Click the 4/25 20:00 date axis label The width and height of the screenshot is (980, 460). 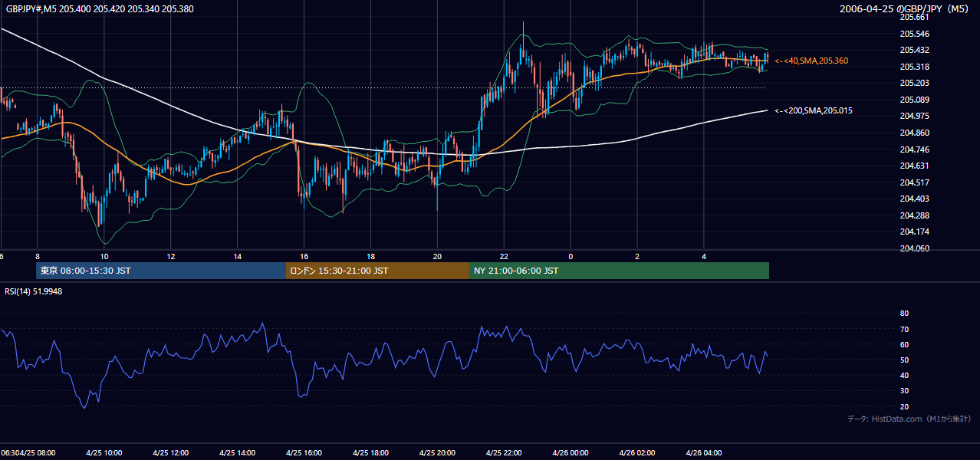[437, 452]
